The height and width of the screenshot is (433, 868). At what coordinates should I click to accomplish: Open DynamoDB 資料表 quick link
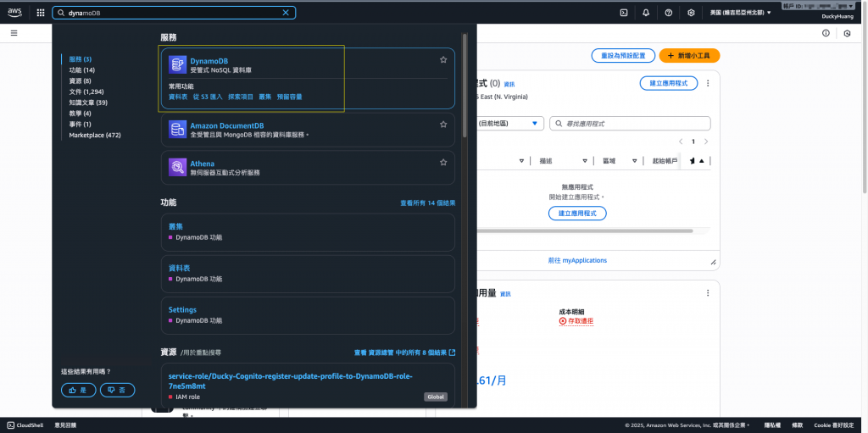[178, 97]
